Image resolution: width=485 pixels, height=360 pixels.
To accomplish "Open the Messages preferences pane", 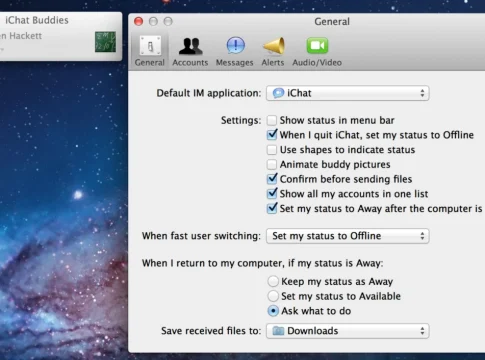I will click(x=235, y=52).
